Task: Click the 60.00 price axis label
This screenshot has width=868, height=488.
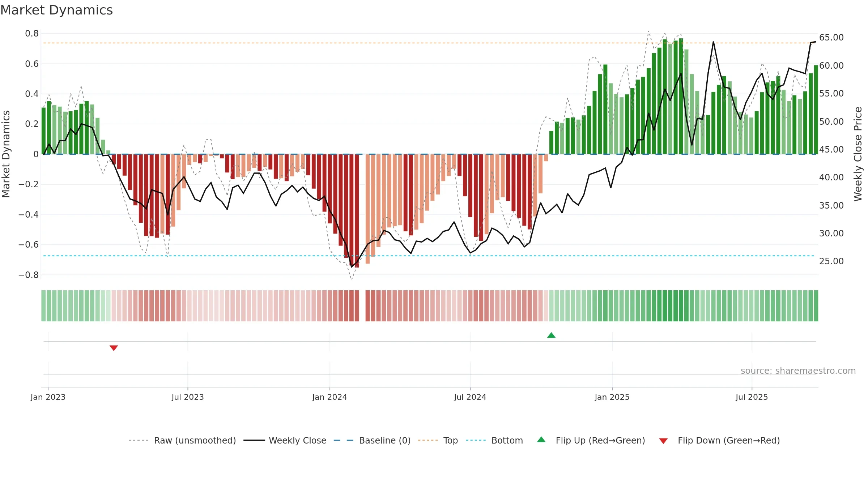Action: (831, 65)
